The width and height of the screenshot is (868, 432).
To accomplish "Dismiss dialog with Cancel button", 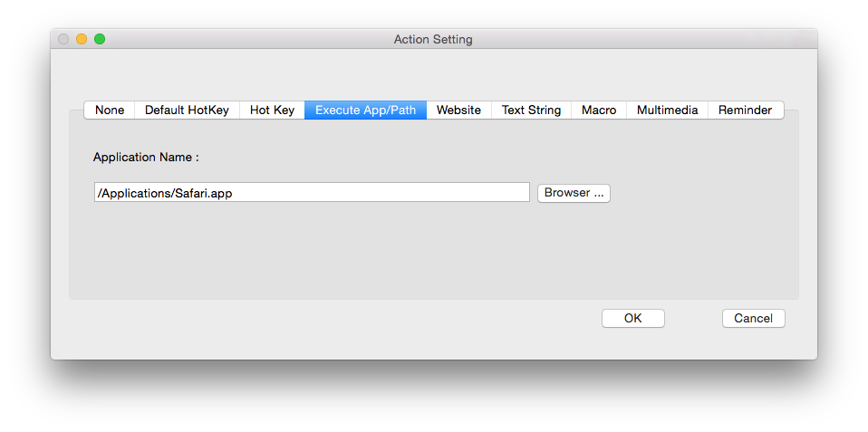I will pos(753,318).
